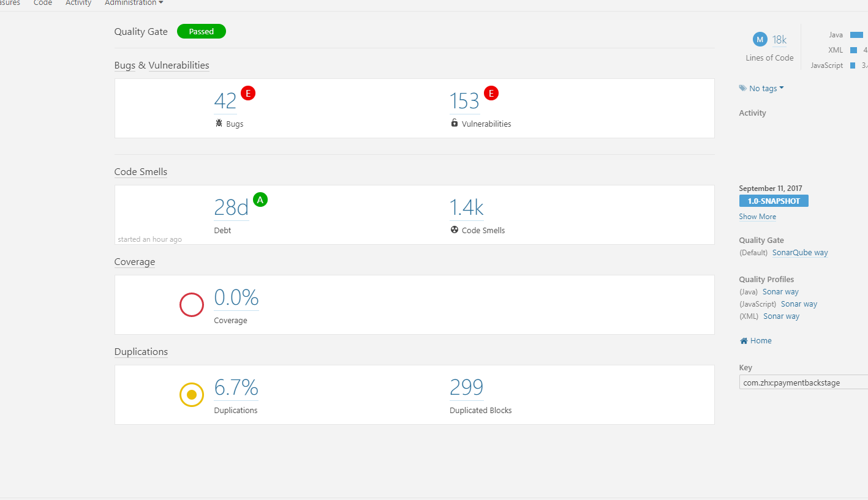Click the blue M size rating badge
868x500 pixels.
760,40
